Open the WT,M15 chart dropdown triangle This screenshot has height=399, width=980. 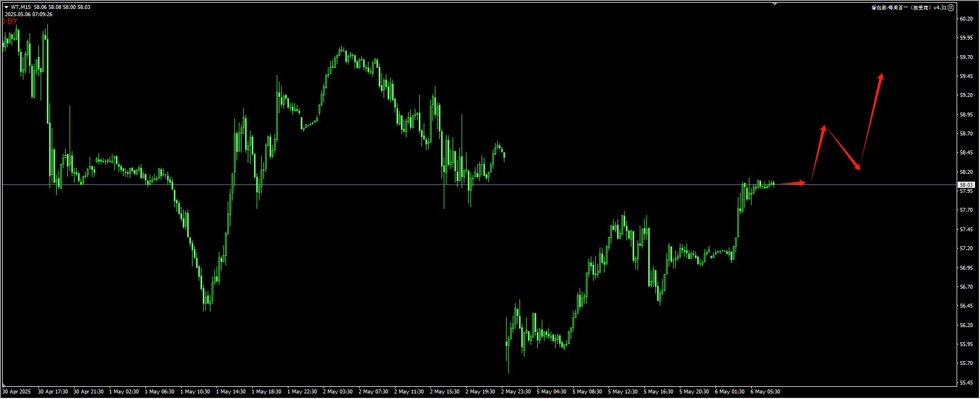6,7
